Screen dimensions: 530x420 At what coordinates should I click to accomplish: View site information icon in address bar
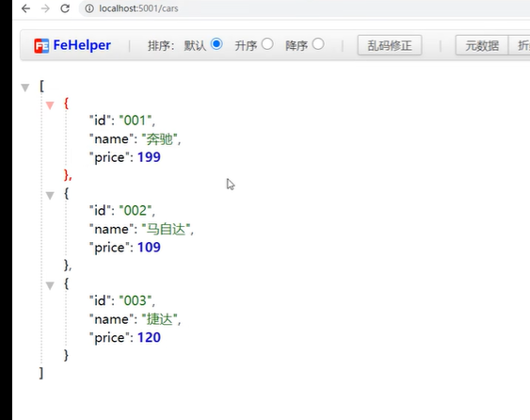pos(89,8)
